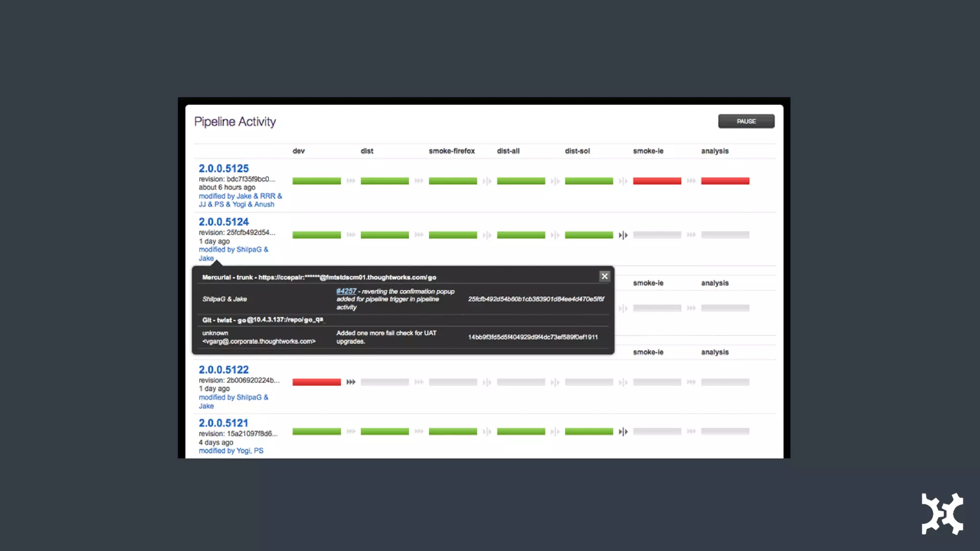
Task: Click the white logo in the bottom-right corner
Action: (942, 513)
